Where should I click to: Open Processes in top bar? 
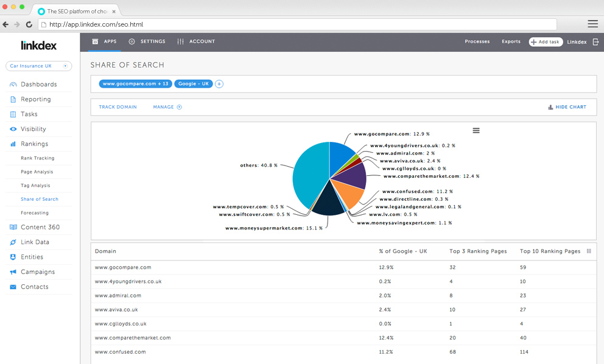(x=477, y=41)
